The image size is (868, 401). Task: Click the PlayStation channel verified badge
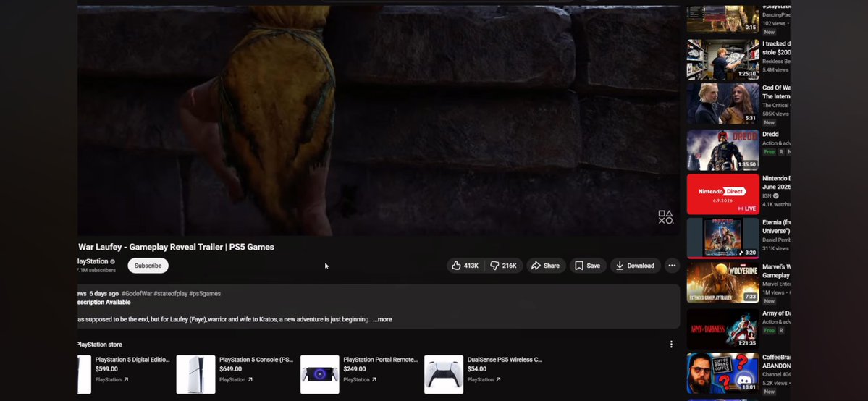pos(112,261)
